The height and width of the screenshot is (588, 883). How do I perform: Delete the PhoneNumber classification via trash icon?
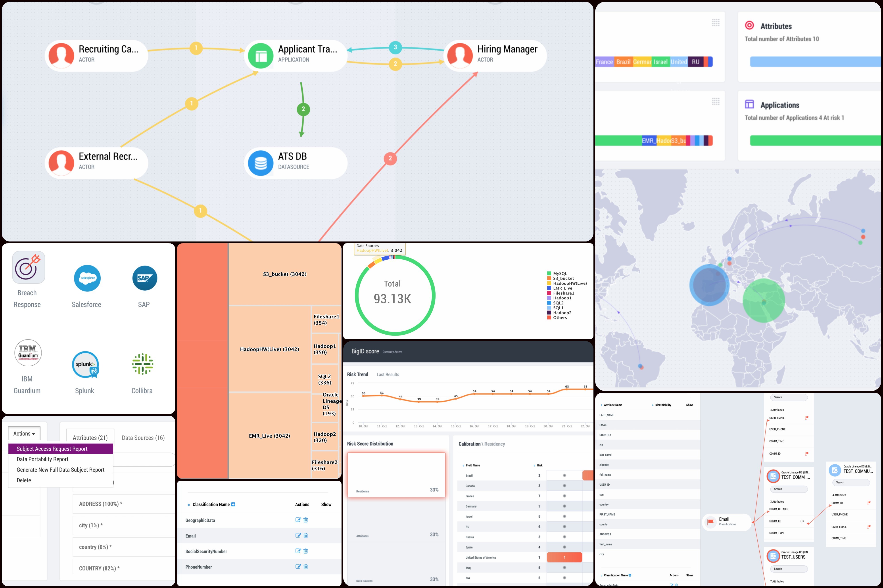coord(306,567)
